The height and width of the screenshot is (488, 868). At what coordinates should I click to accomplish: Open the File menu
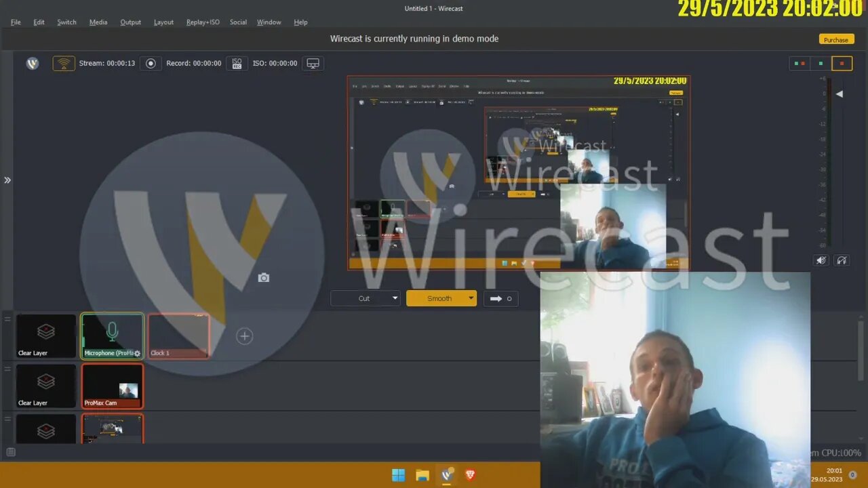[16, 22]
